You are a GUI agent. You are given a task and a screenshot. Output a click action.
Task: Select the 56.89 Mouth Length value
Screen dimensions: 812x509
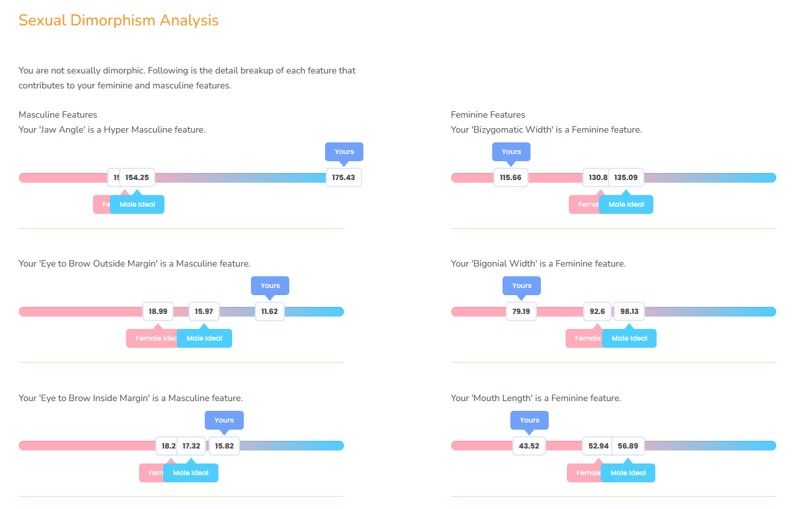(x=628, y=446)
